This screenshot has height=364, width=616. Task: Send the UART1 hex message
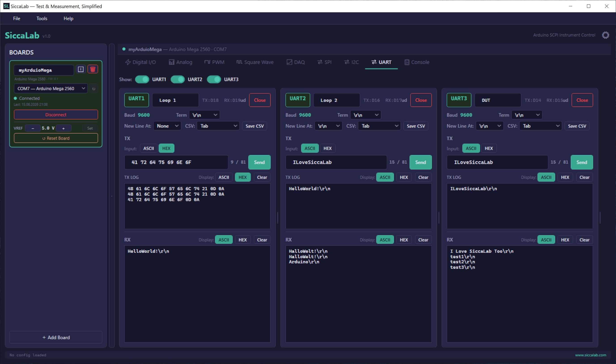pyautogui.click(x=259, y=162)
